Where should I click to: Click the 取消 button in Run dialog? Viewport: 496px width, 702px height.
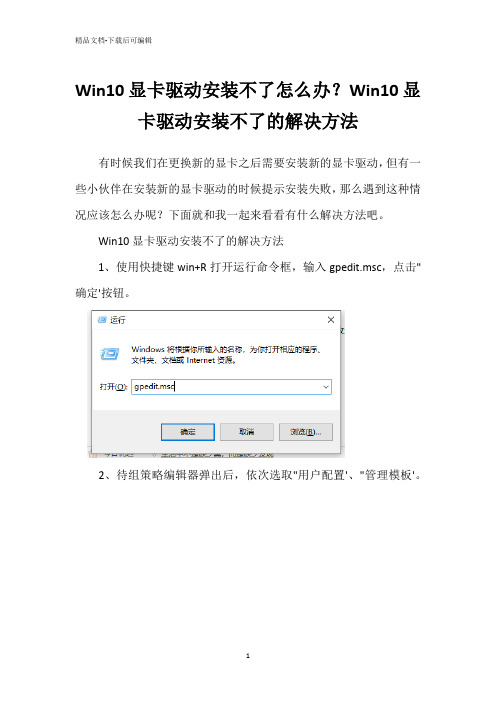click(247, 432)
